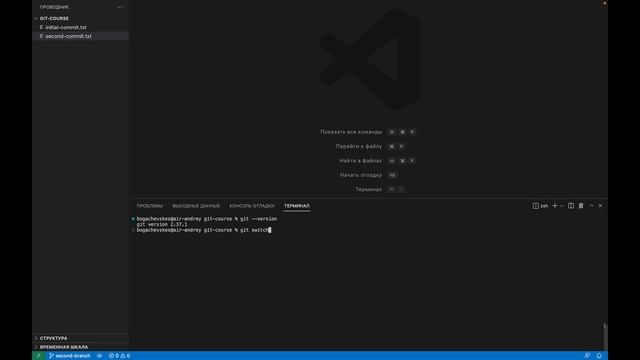Click the 'git --version' command line in terminal
Screen dimensions: 640x360
tap(207, 219)
